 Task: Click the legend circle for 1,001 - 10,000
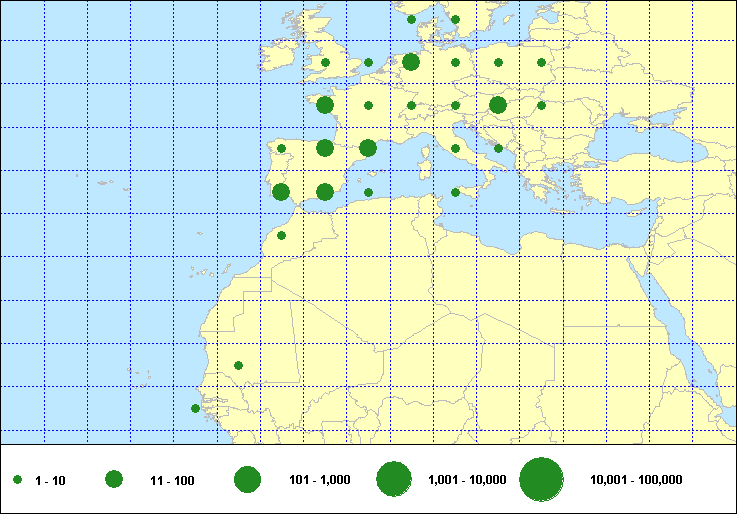pos(393,480)
